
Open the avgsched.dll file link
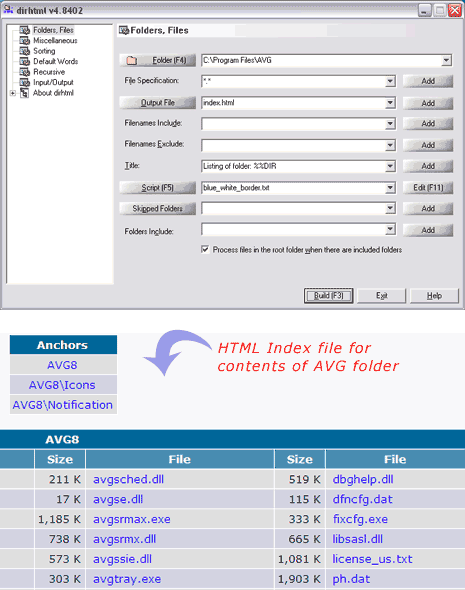pos(129,479)
